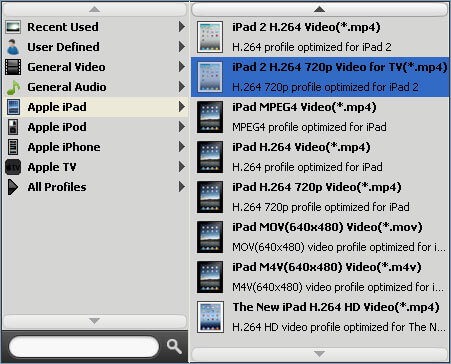This screenshot has width=451, height=364.
Task: Select the Apple TV category
Action: pos(95,167)
